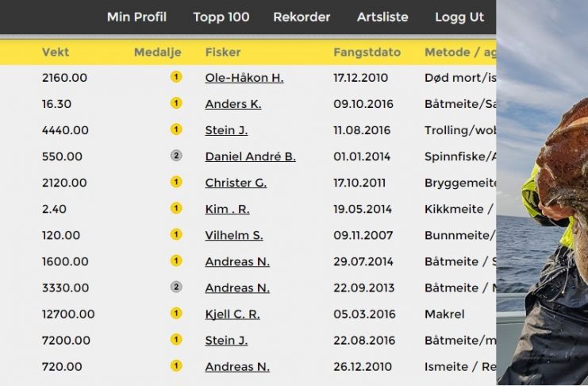Sort the table by Vekt column header
Viewport: 588px width, 386px height.
[x=56, y=52]
